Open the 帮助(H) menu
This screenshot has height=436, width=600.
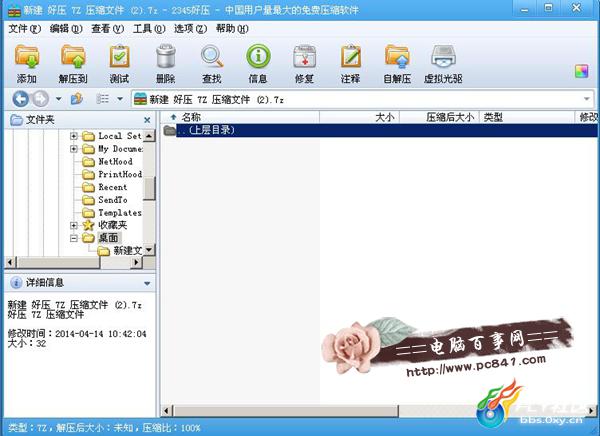click(232, 29)
